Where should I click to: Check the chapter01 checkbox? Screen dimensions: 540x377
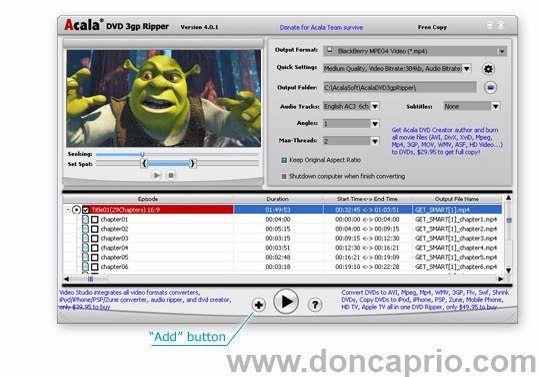pyautogui.click(x=95, y=220)
